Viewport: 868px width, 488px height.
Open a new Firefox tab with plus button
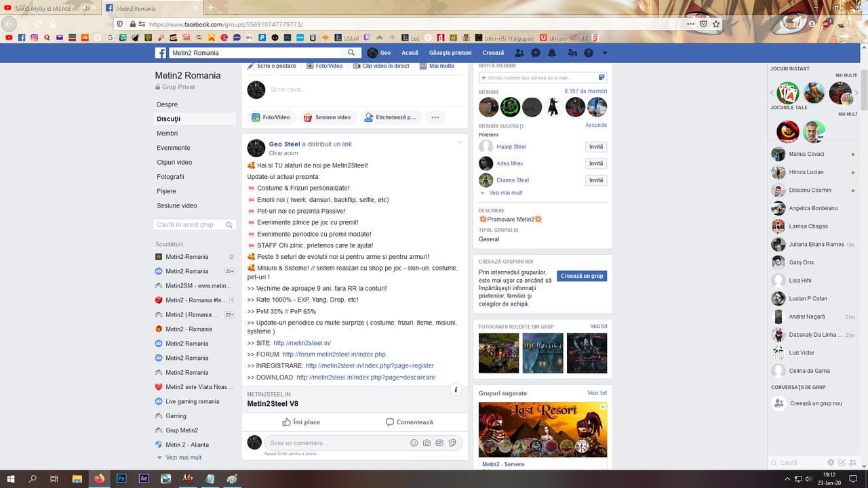[210, 7]
